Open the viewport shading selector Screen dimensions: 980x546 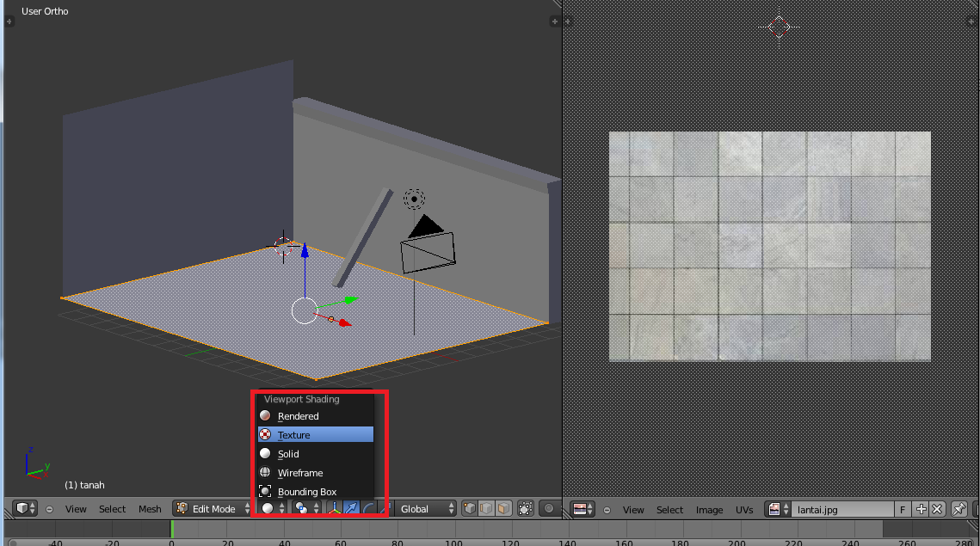tap(273, 508)
